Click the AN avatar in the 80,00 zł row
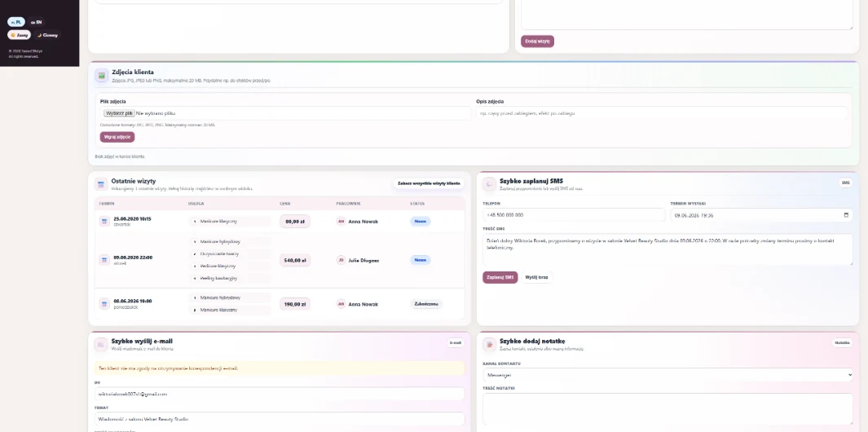The image size is (868, 432). click(341, 222)
